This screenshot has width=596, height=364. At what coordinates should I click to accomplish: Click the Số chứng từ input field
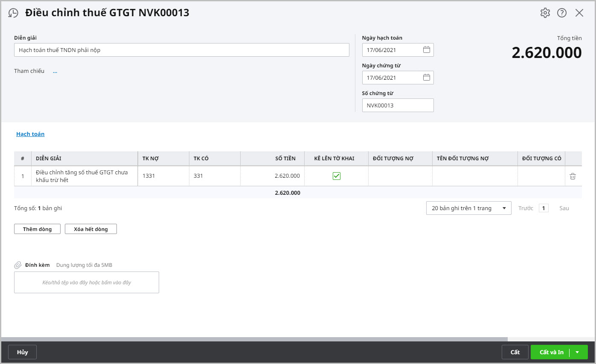click(397, 105)
